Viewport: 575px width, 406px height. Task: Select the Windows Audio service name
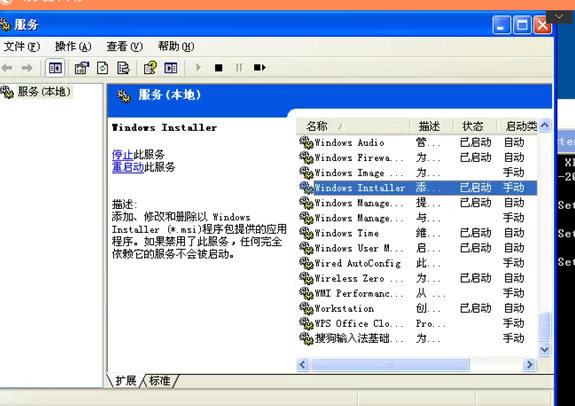pos(349,142)
